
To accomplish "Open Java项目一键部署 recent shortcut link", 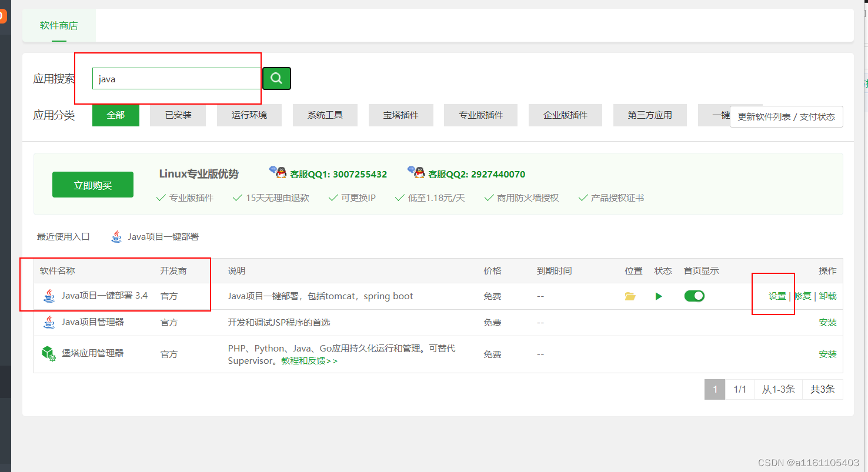I will 163,237.
